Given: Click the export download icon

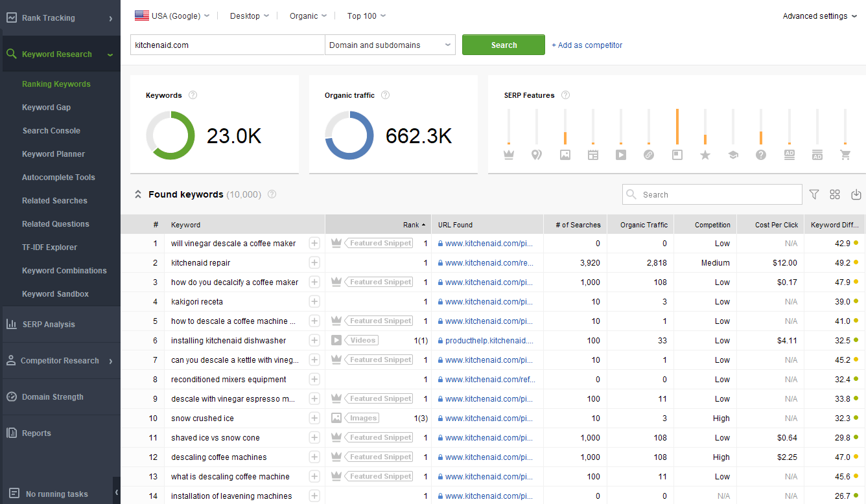Looking at the screenshot, I should tap(856, 194).
